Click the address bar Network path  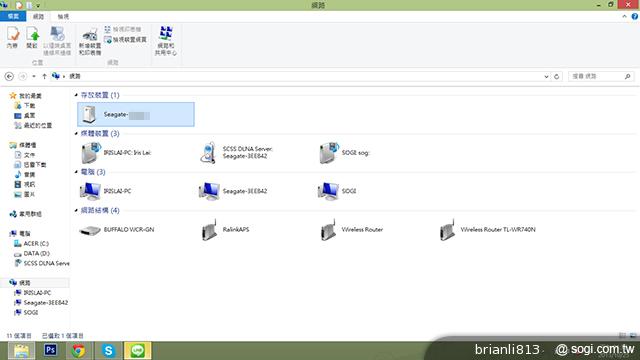[75, 76]
